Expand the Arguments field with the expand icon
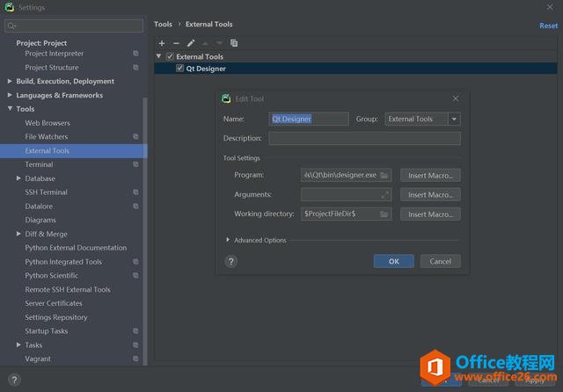Image resolution: width=563 pixels, height=392 pixels. tap(384, 195)
